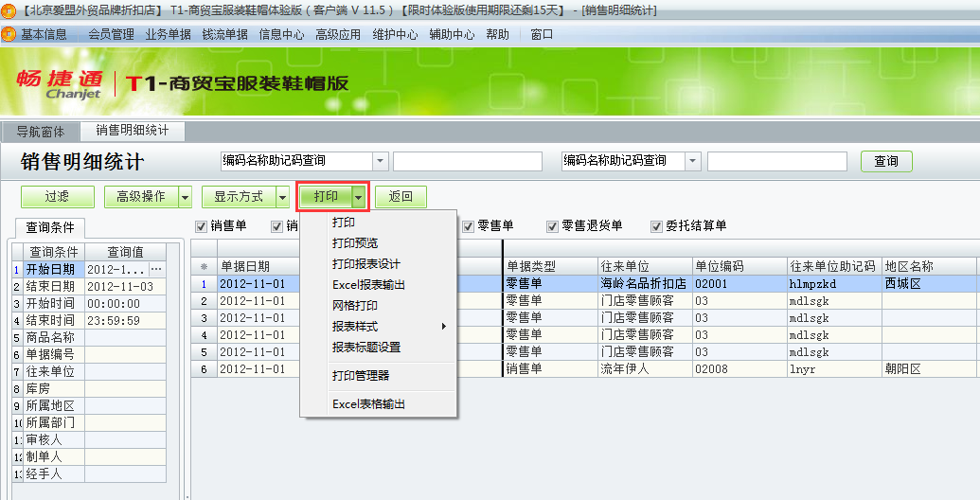Click the asterisk select-all corner cell
Viewport: 980px width, 500px height.
point(204,266)
